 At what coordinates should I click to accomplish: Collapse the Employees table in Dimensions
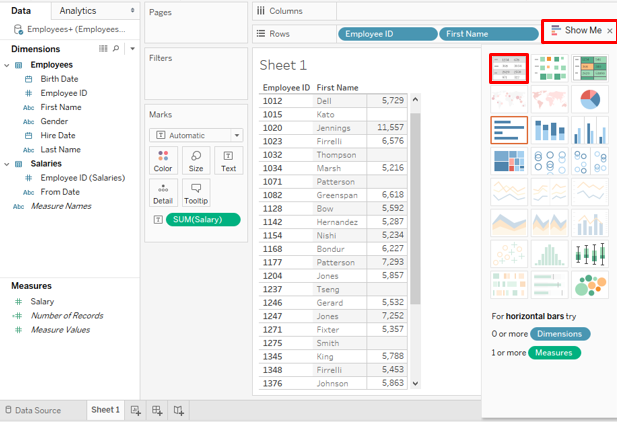(7, 65)
